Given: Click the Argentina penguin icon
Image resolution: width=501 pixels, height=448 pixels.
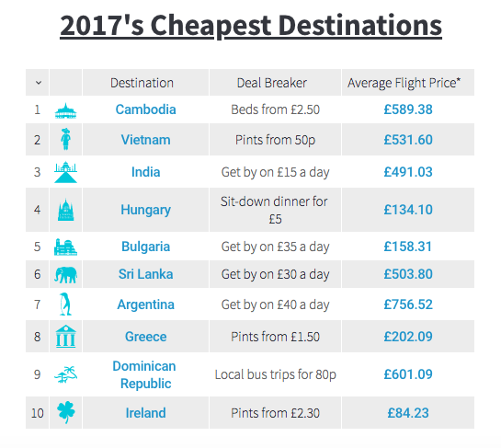Looking at the screenshot, I should coord(65,304).
